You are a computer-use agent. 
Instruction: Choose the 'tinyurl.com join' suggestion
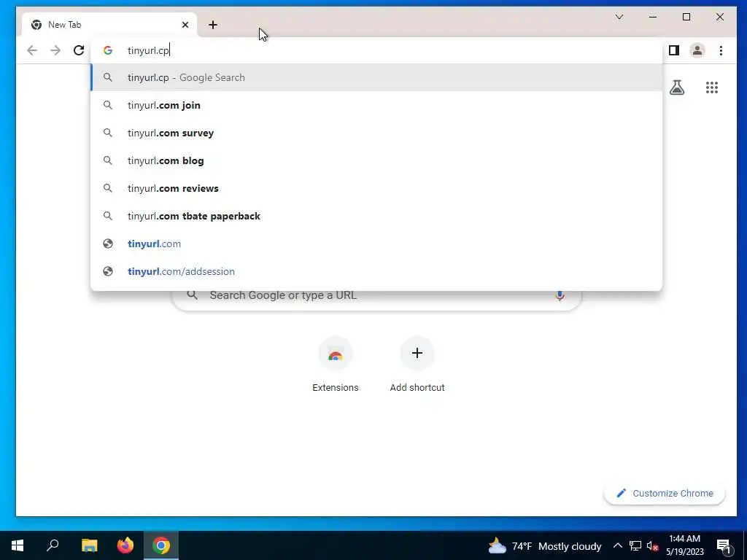(376, 105)
